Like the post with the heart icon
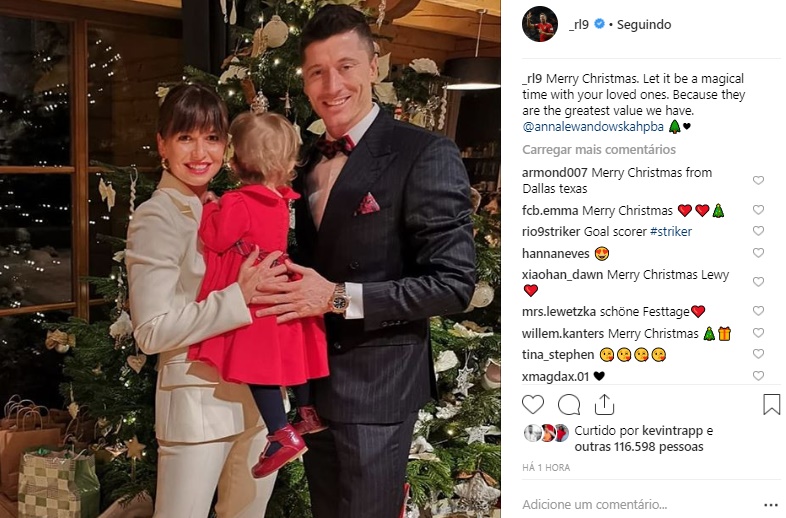Viewport: 786px width, 518px height. click(532, 404)
